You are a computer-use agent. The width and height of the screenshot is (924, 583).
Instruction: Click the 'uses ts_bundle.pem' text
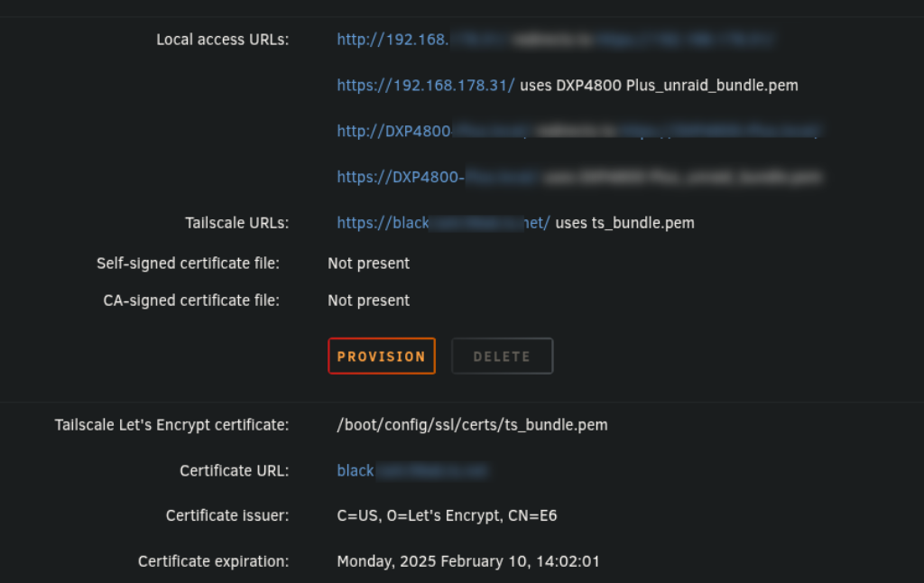click(624, 223)
